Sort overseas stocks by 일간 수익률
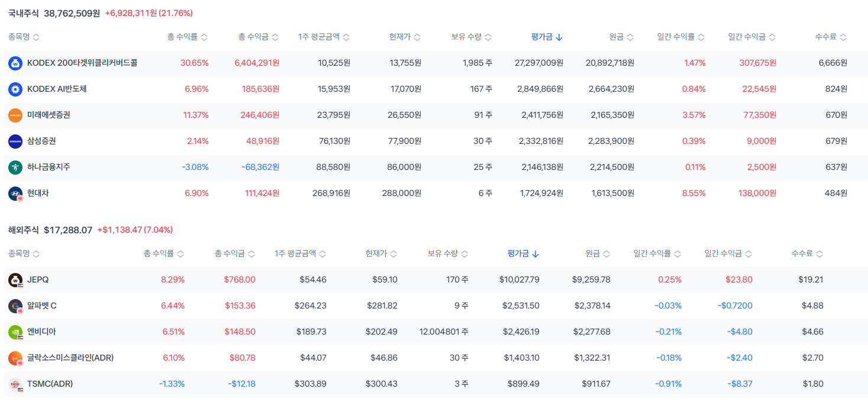This screenshot has width=868, height=408. (x=657, y=253)
